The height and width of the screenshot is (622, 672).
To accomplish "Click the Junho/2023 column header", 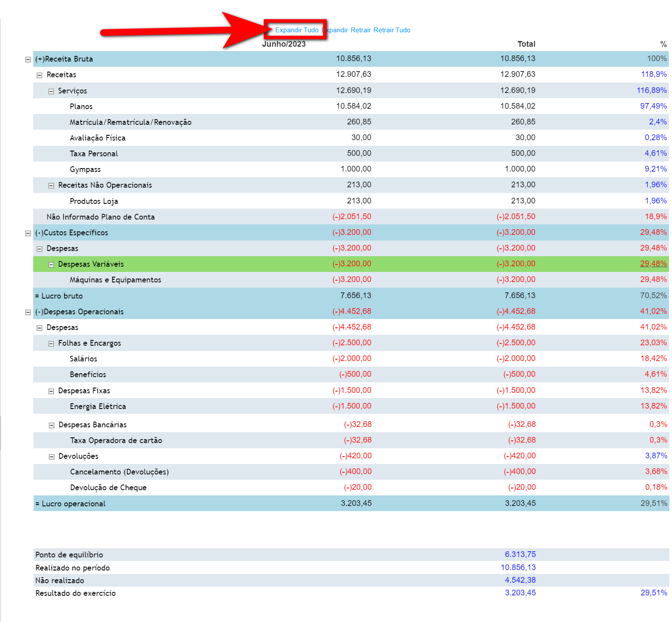I will pyautogui.click(x=284, y=44).
